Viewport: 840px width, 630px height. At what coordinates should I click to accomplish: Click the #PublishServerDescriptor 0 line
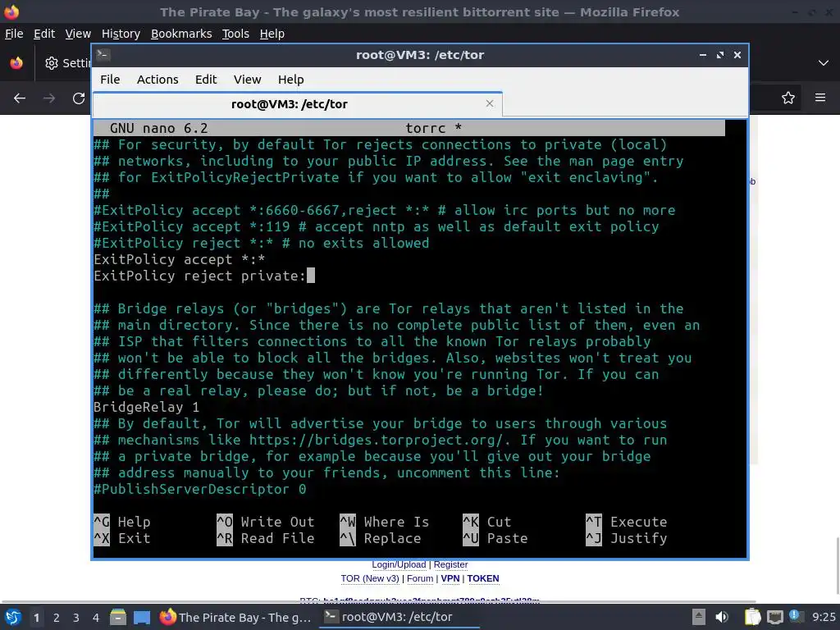click(200, 489)
